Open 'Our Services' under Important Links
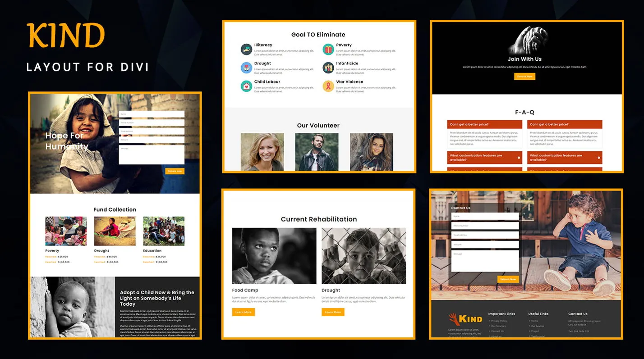 pyautogui.click(x=498, y=326)
